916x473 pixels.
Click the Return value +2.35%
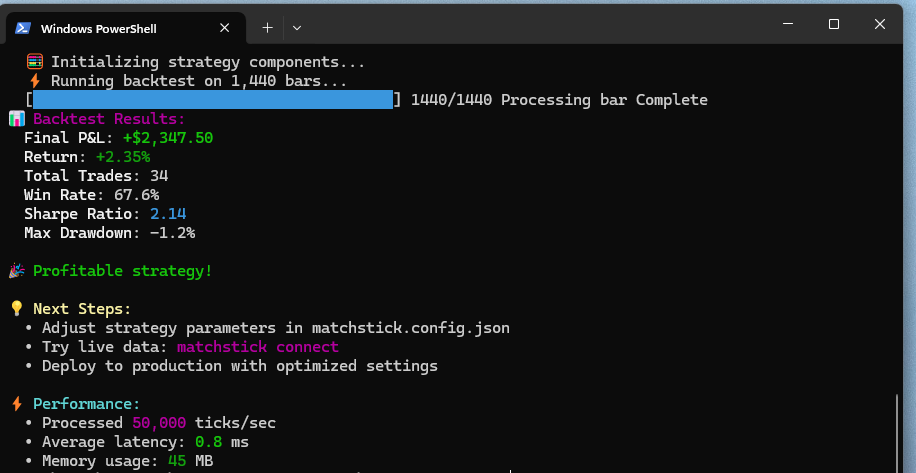pos(123,157)
